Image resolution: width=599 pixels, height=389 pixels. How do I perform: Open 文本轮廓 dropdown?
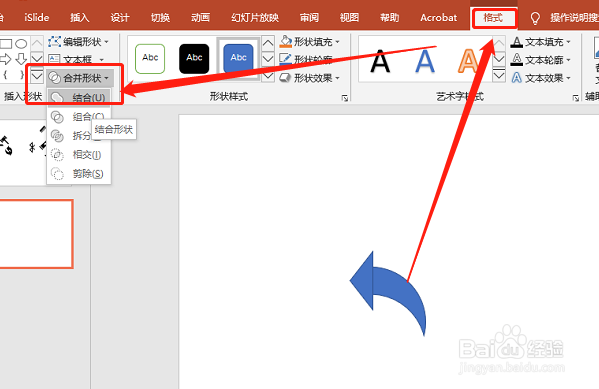point(541,60)
